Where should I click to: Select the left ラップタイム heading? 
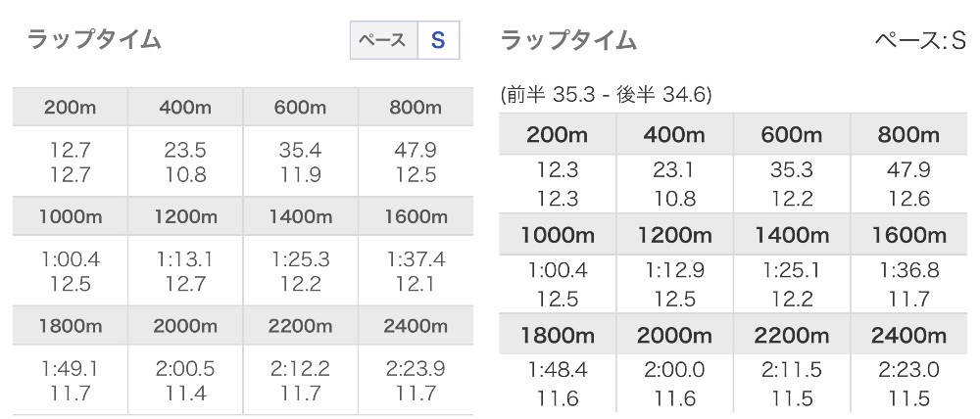pyautogui.click(x=94, y=39)
